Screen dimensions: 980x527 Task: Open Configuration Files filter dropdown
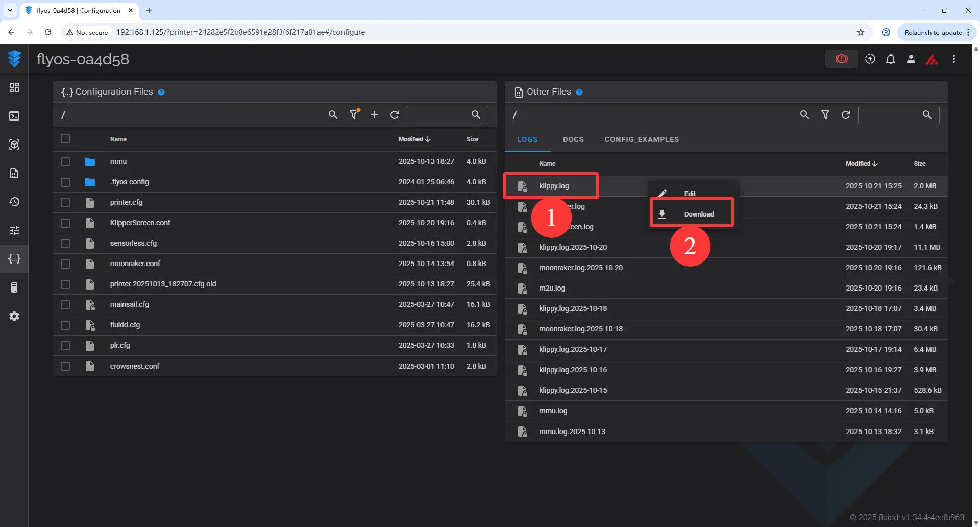[x=354, y=115]
